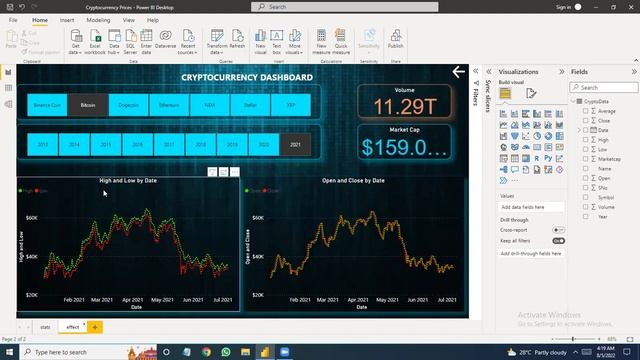The height and width of the screenshot is (360, 640).
Task: Check the Close field checkbox
Action: click(x=586, y=120)
